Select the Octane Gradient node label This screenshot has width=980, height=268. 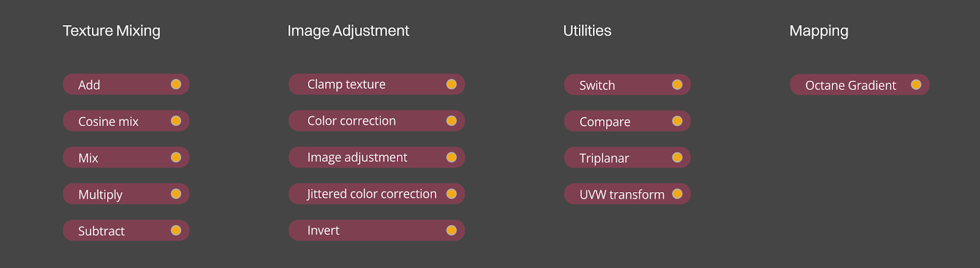(850, 85)
